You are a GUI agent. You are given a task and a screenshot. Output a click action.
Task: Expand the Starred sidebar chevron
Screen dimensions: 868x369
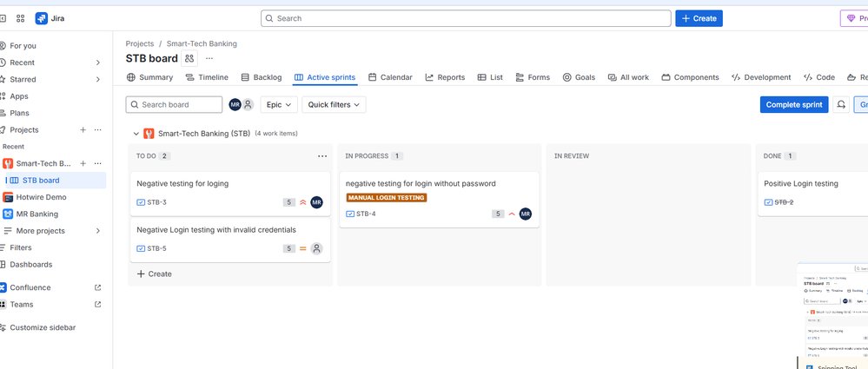[98, 80]
